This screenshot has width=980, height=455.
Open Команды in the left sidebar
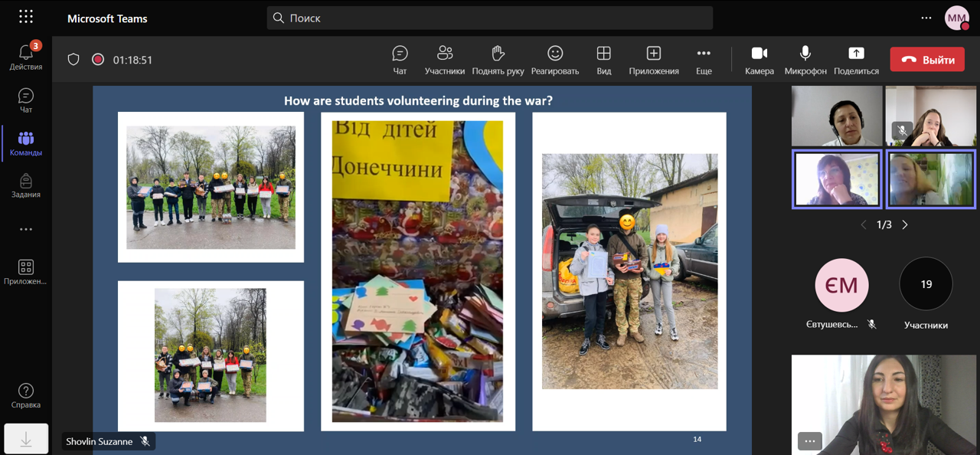pos(26,142)
